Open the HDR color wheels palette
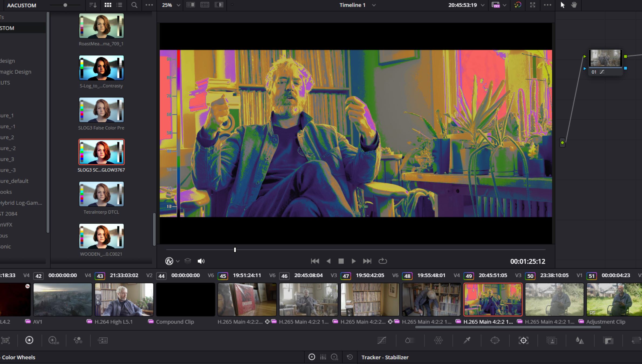The image size is (642, 364). (x=53, y=340)
